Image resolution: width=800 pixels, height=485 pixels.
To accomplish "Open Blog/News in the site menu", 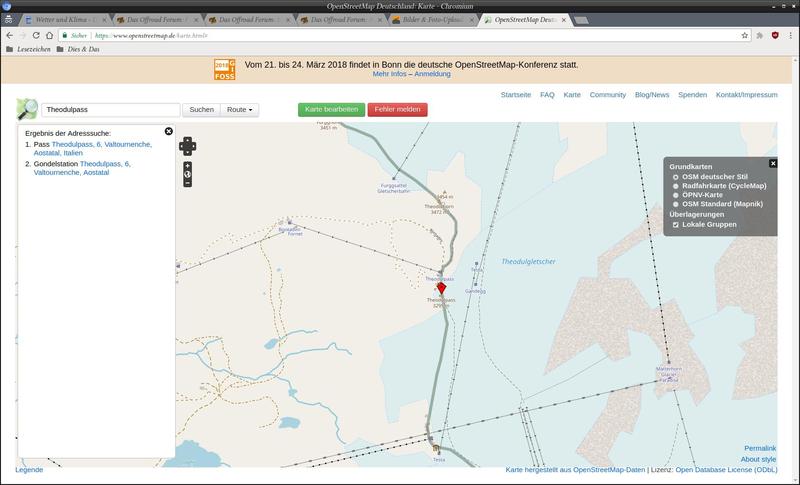I will (x=652, y=95).
